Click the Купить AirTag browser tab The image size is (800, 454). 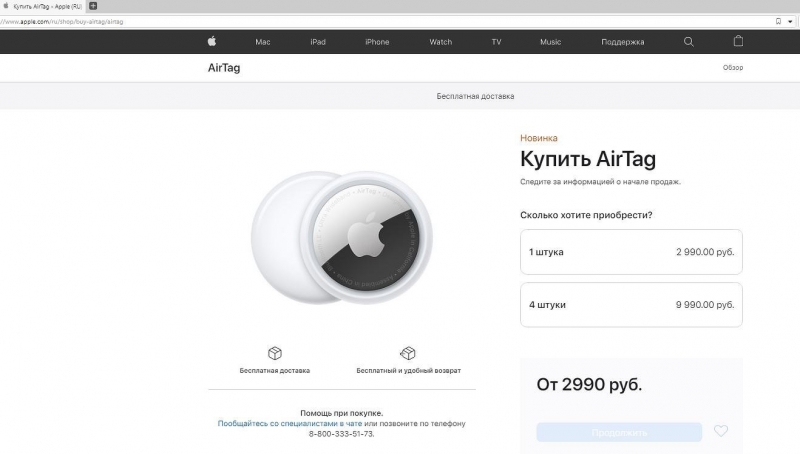click(x=43, y=7)
